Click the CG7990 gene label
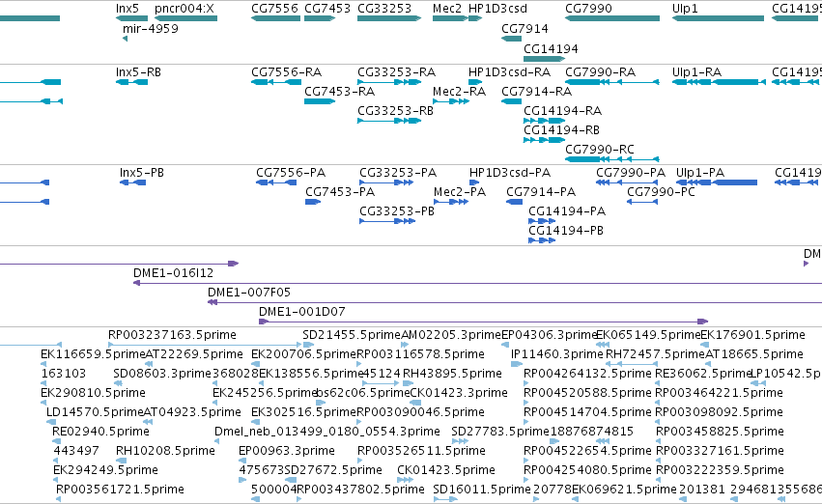The width and height of the screenshot is (822, 504). (x=588, y=9)
